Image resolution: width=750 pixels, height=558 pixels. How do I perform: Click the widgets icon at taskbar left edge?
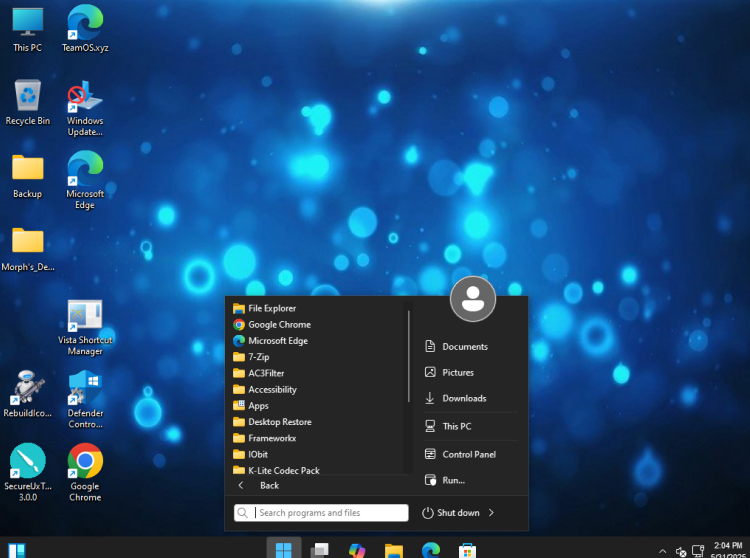click(17, 550)
